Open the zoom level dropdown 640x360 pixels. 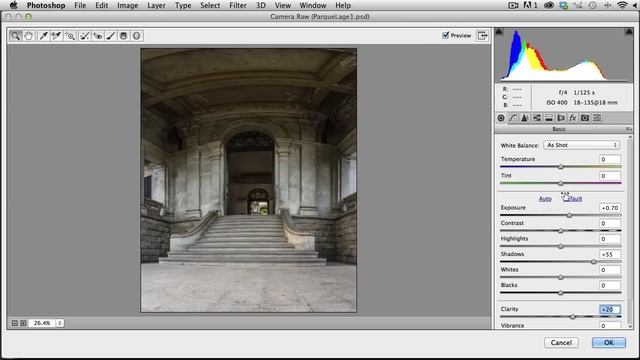pos(60,323)
